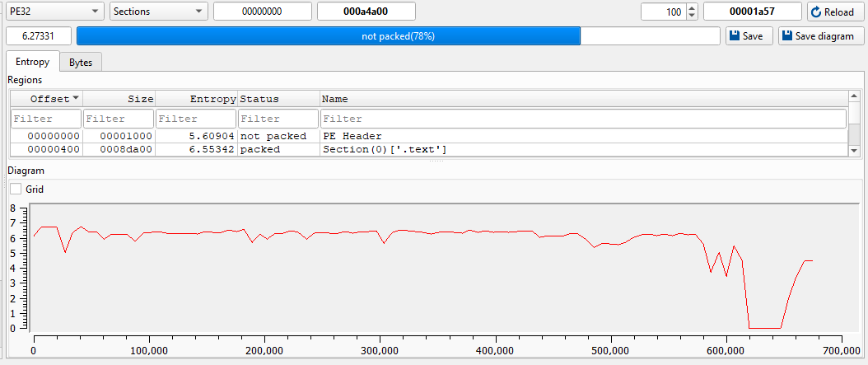The height and width of the screenshot is (365, 868).
Task: Click the Entropy column filter field
Action: tap(197, 119)
